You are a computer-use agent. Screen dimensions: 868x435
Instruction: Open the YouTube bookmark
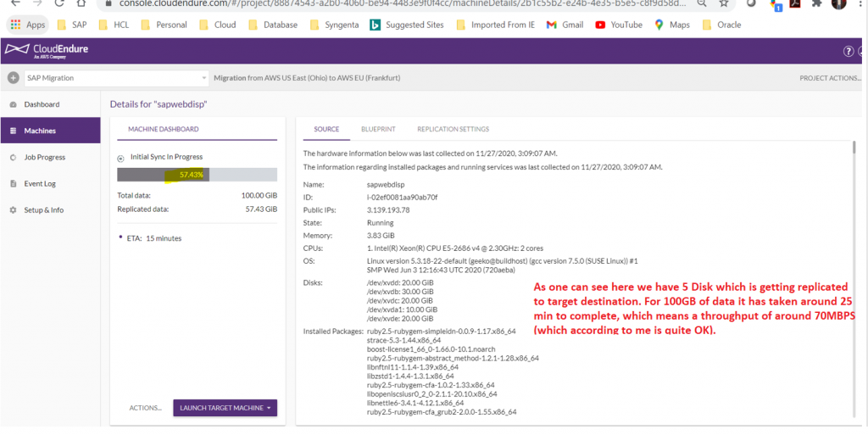[619, 25]
